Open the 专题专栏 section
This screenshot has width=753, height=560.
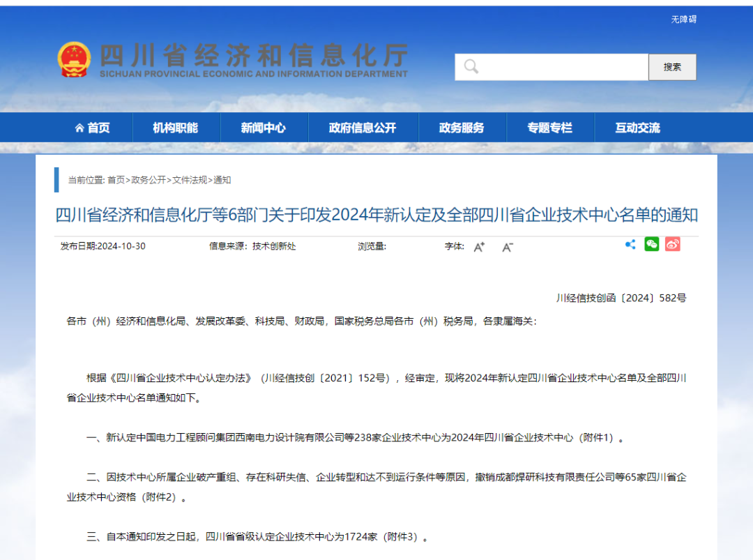tap(550, 127)
